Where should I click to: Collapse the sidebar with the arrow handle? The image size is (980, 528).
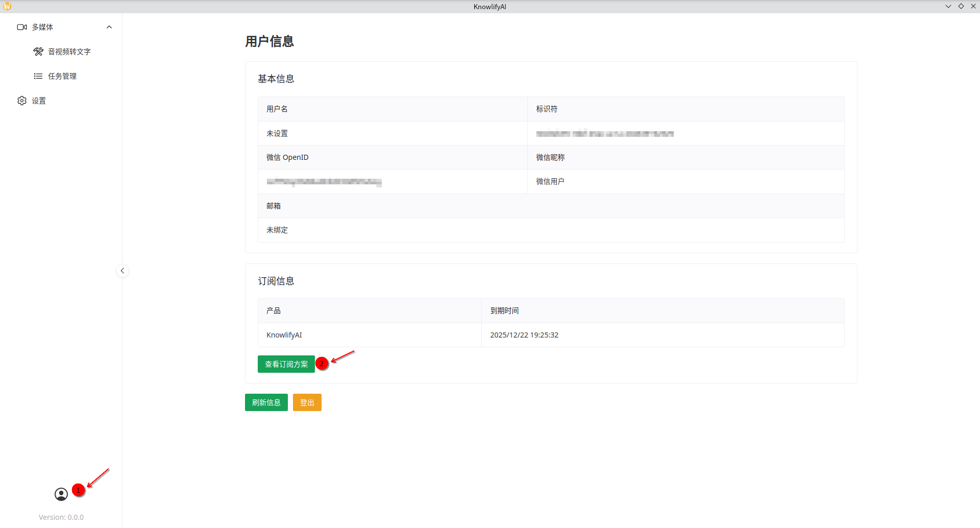click(x=122, y=271)
